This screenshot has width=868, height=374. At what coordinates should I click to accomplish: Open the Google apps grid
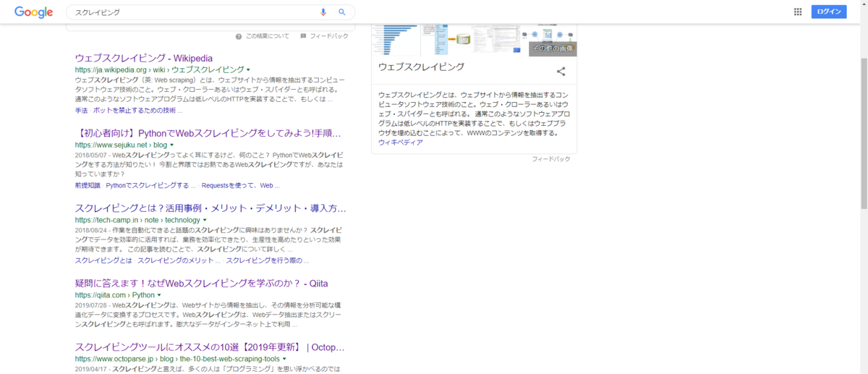tap(798, 12)
